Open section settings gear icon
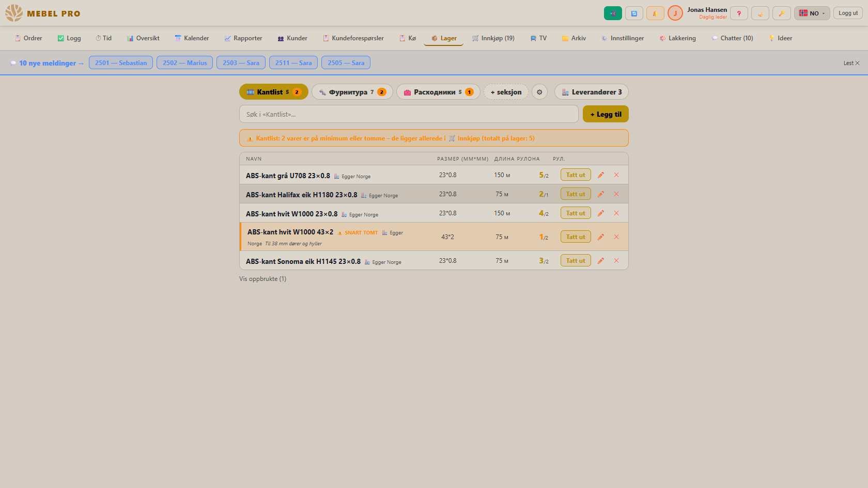The image size is (868, 488). (x=539, y=92)
